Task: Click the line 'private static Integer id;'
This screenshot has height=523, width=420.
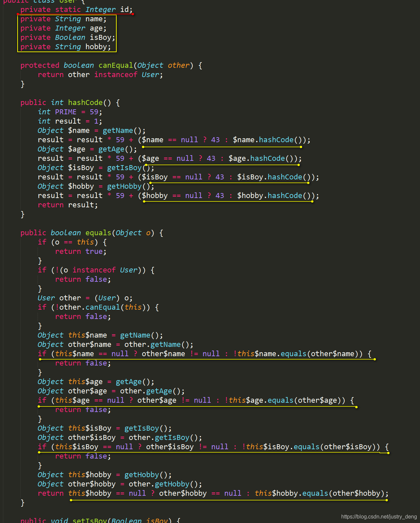Action: pos(76,10)
